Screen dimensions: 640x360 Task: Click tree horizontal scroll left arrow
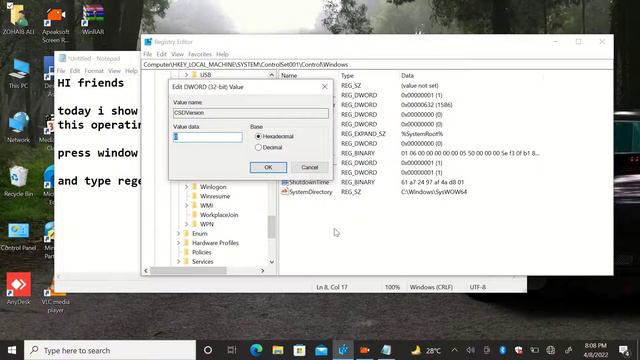pyautogui.click(x=146, y=271)
